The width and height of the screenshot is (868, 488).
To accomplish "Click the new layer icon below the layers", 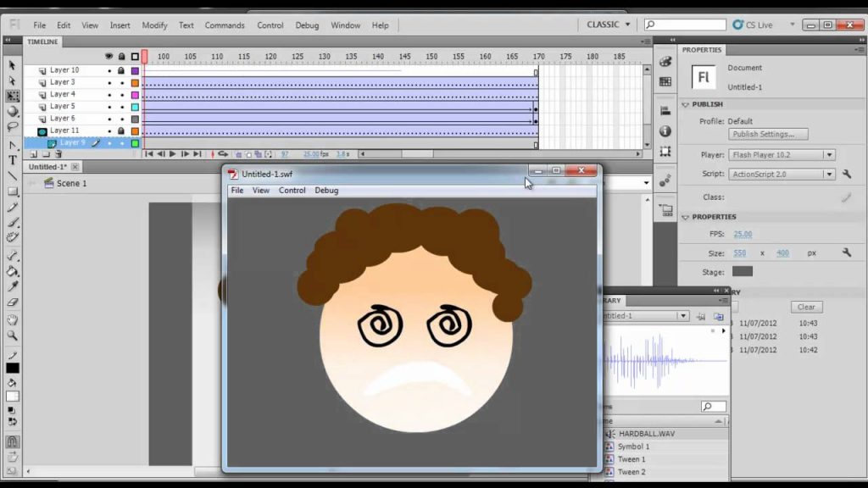I will (34, 154).
